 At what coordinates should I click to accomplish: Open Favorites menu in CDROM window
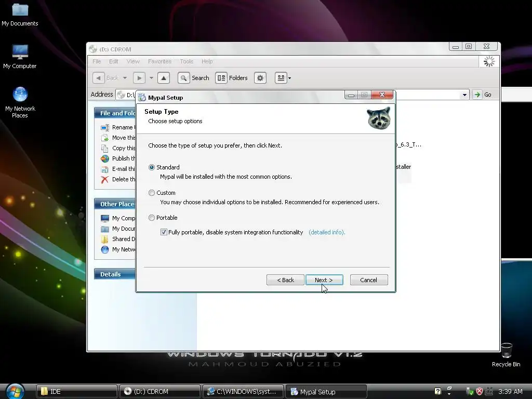tap(159, 61)
